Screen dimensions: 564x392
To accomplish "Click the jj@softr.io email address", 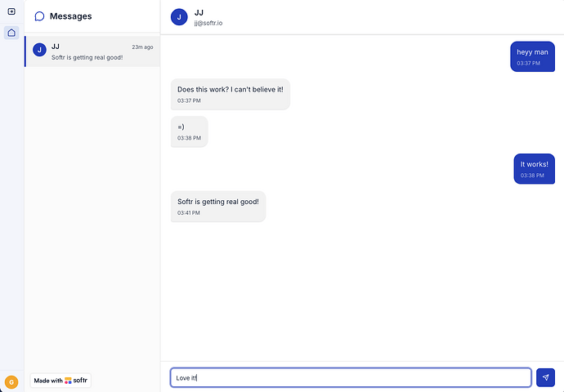I will pos(208,23).
